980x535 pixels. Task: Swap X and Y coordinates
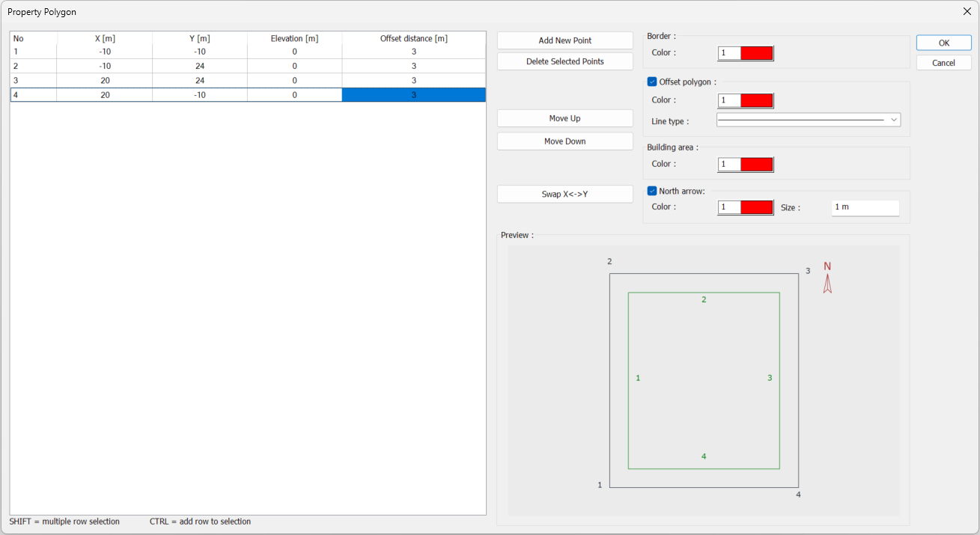point(564,194)
